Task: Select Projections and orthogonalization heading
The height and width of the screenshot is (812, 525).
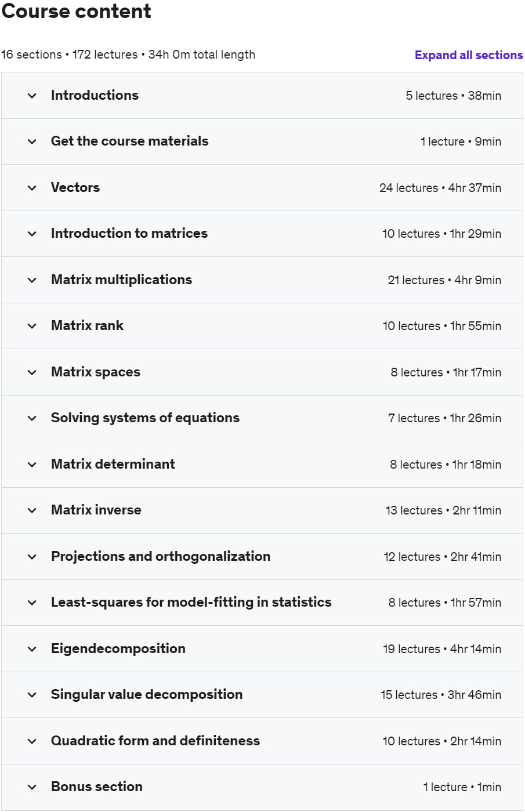Action: pyautogui.click(x=160, y=556)
